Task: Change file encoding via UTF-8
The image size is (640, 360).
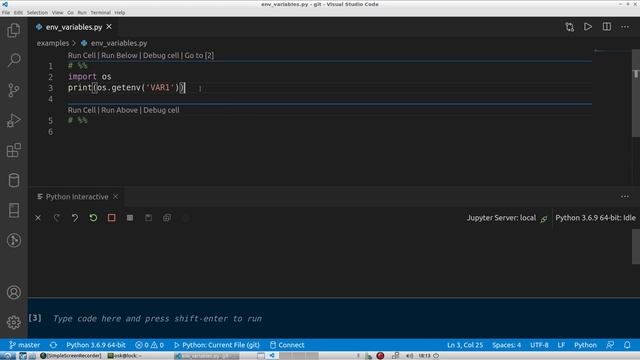Action: [539, 345]
